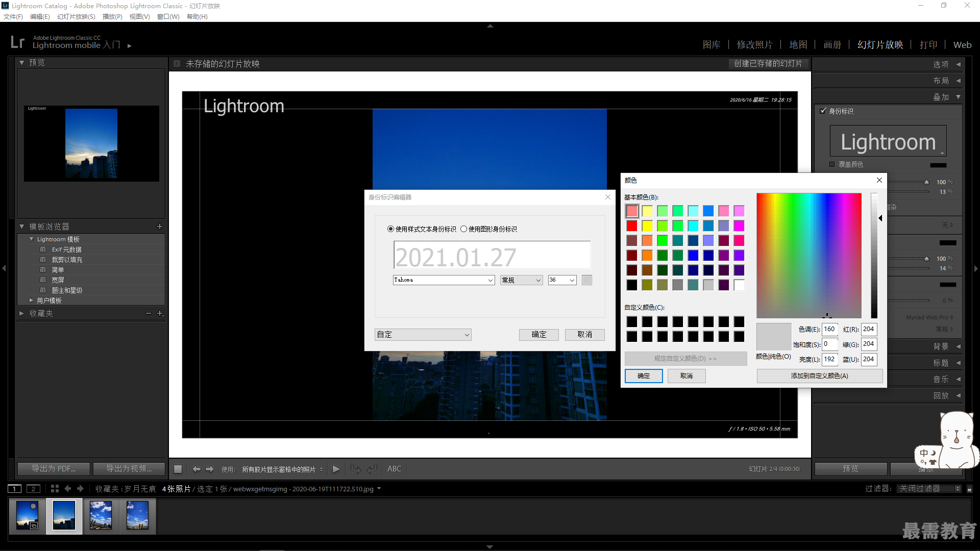Close the 颜色 color dialog
Screen dimensions: 980x551
click(x=879, y=180)
